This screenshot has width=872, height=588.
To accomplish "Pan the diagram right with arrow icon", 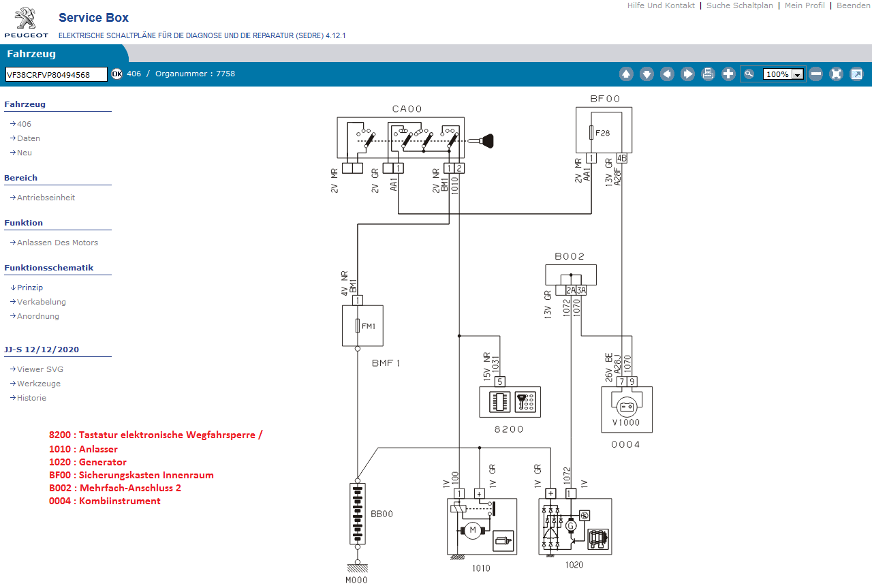I will pyautogui.click(x=688, y=74).
